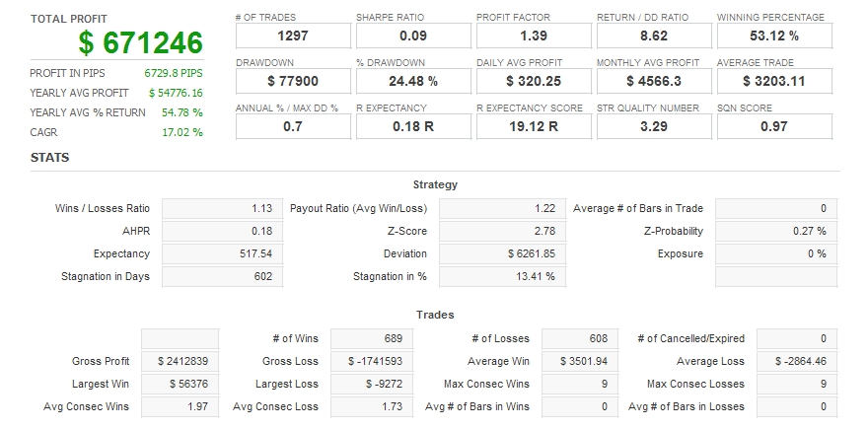The width and height of the screenshot is (868, 429).
Task: Click the Stagnation in Days value
Action: (x=220, y=276)
